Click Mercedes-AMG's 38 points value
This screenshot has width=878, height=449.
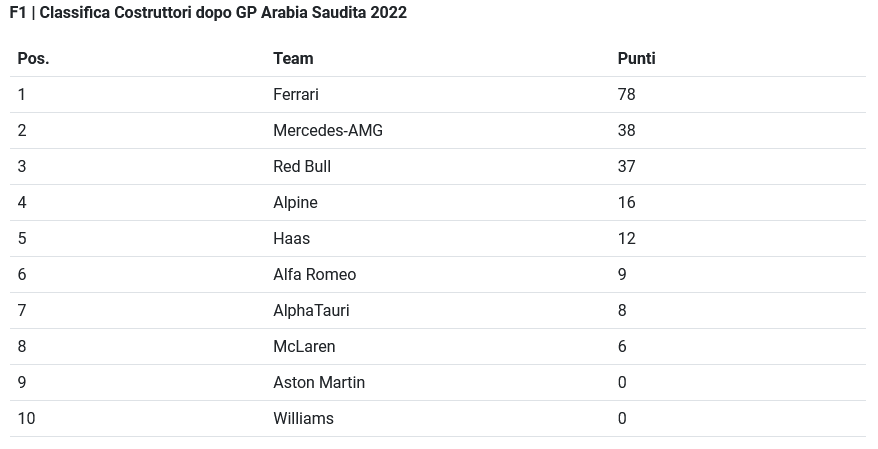(x=627, y=130)
